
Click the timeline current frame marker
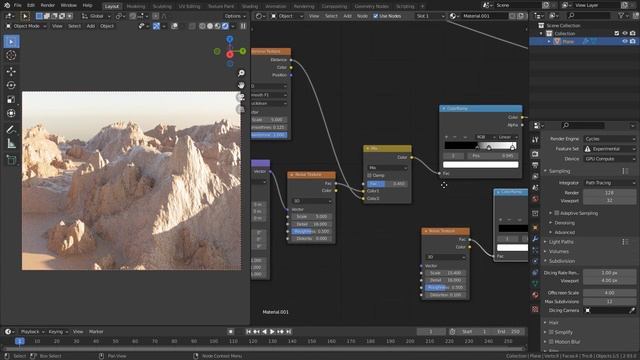click(x=20, y=341)
